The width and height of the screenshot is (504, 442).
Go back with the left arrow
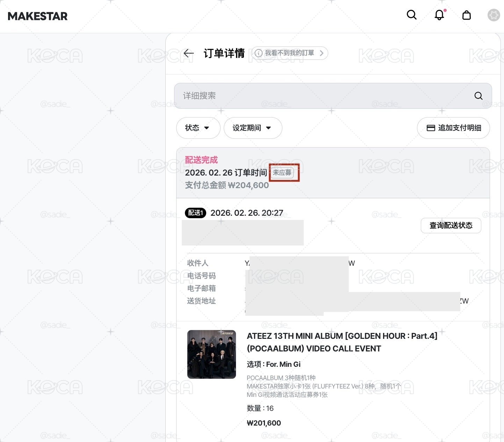[189, 53]
